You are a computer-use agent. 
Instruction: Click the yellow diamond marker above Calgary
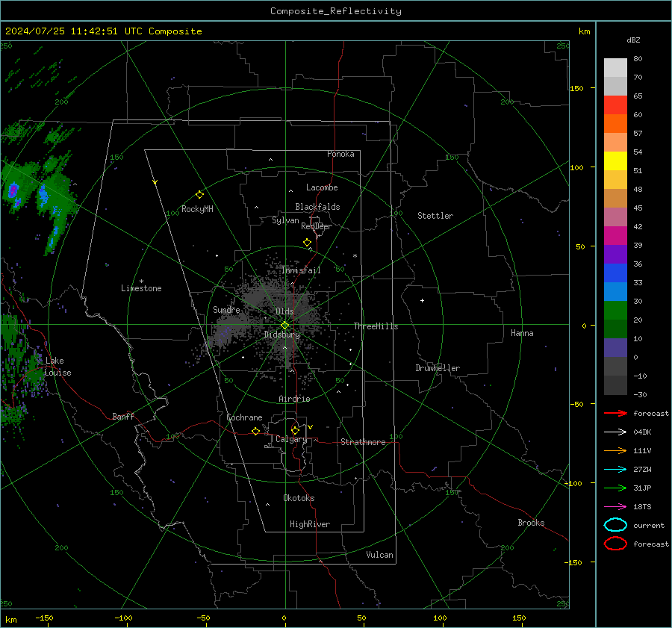coord(295,430)
